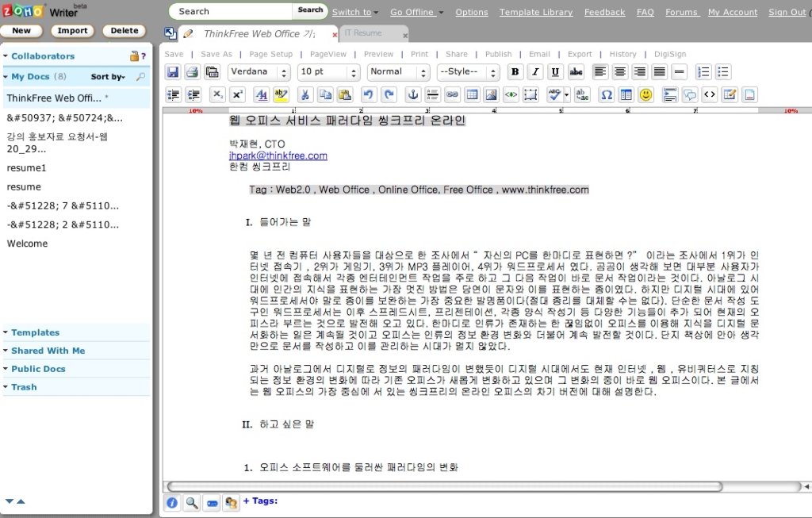Toggle italic formatting
This screenshot has height=518, width=812.
[x=535, y=72]
